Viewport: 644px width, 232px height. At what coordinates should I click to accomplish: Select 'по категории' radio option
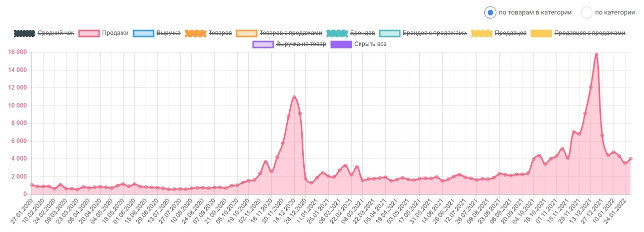586,12
